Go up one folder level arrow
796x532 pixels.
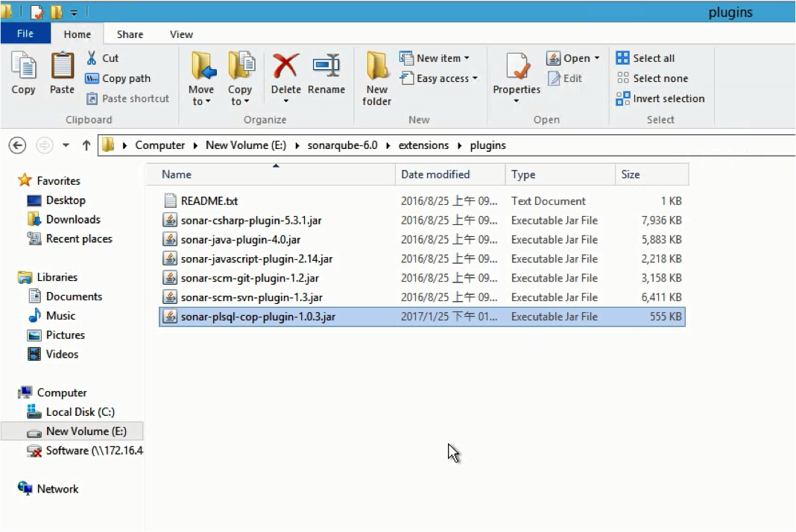86,146
